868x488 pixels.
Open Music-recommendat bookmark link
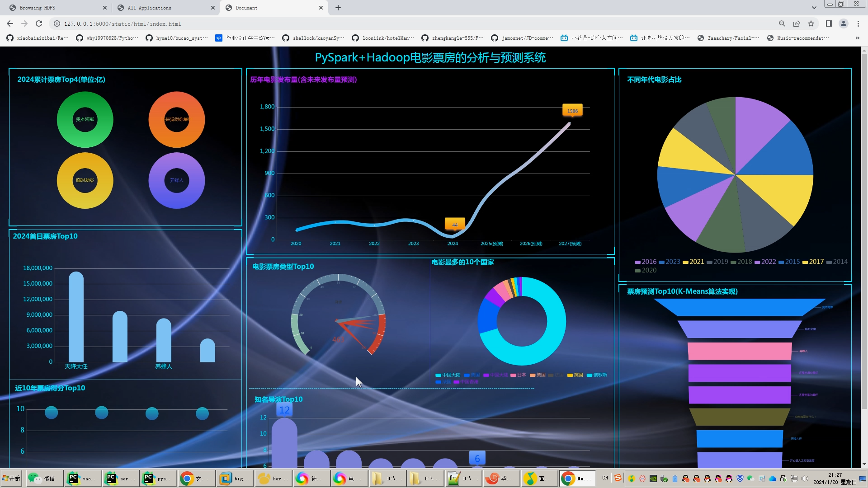click(x=798, y=38)
